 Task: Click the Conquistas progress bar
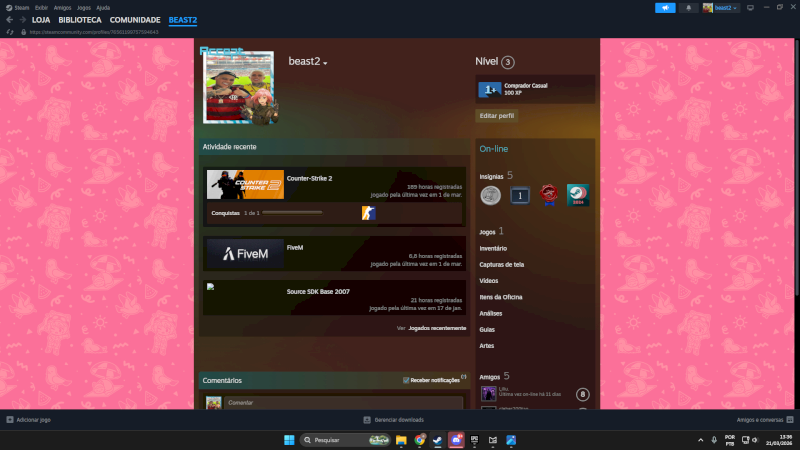coord(292,213)
